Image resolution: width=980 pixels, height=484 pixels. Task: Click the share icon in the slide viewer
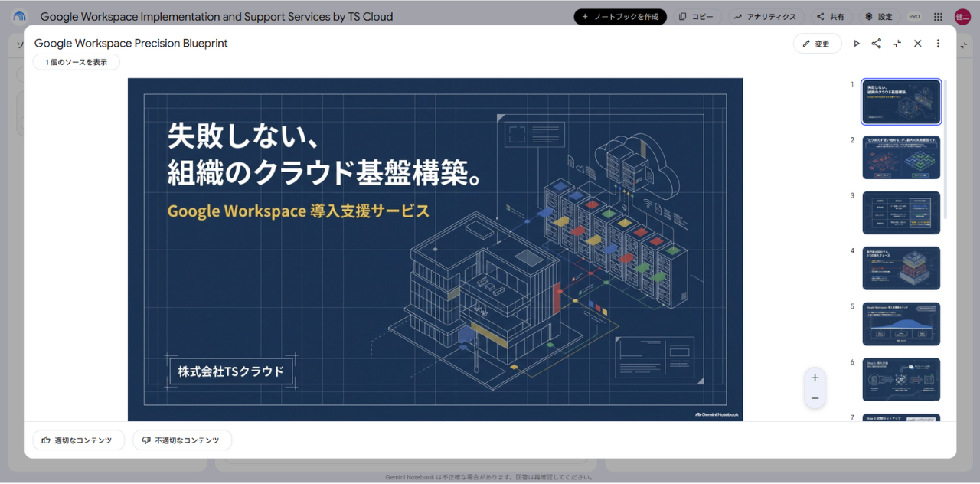877,44
